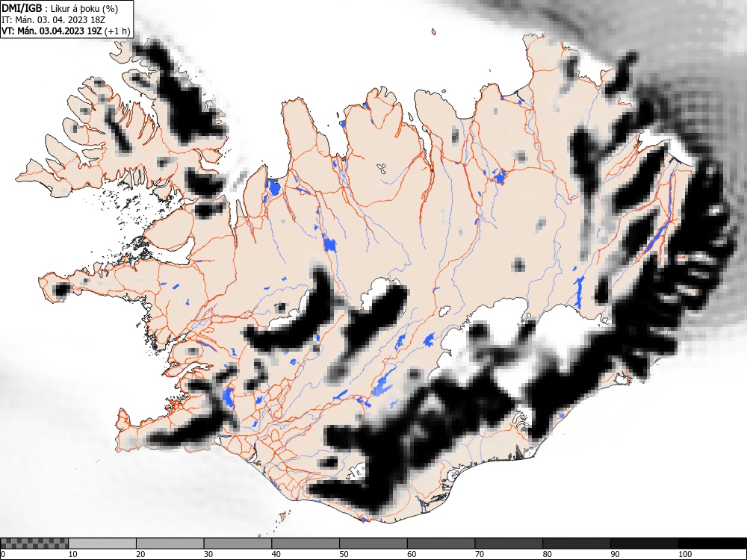This screenshot has height=560, width=747.
Task: Click the 'DMI/IGB : Líkur á þoku (%)' title
Action: [60, 8]
